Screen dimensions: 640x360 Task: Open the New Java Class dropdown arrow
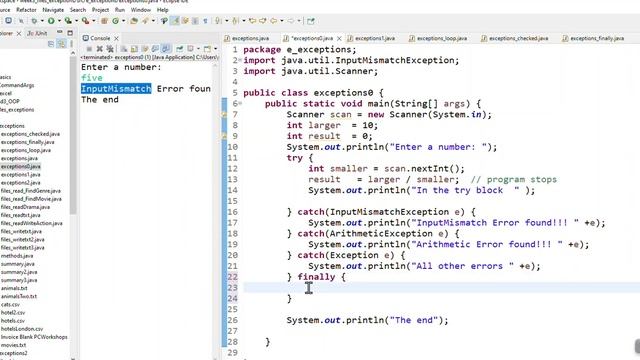point(123,21)
